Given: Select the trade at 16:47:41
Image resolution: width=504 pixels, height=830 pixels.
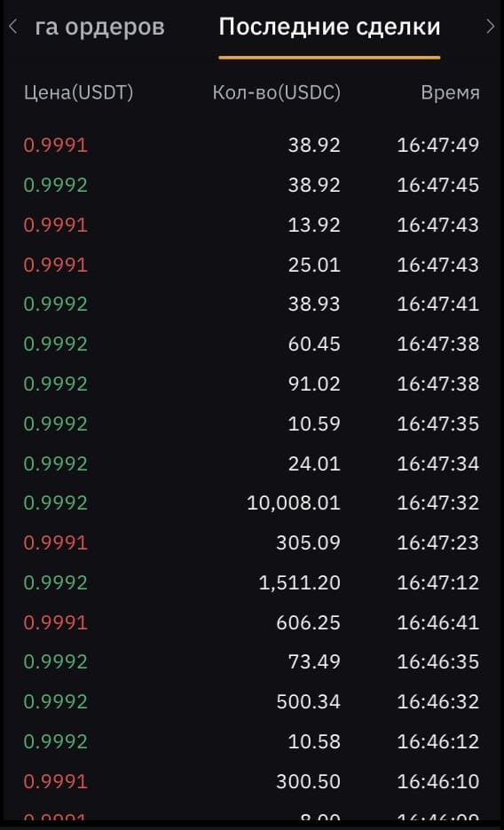Looking at the screenshot, I should pos(252,304).
